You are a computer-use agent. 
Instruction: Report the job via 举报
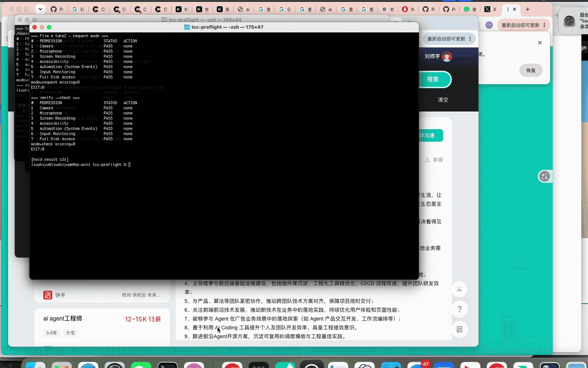[x=434, y=160]
